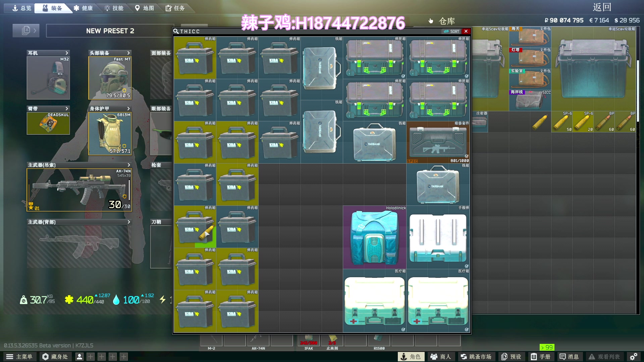644x362 pixels.
Task: Click the ammo case under the held bullet
Action: (195, 227)
